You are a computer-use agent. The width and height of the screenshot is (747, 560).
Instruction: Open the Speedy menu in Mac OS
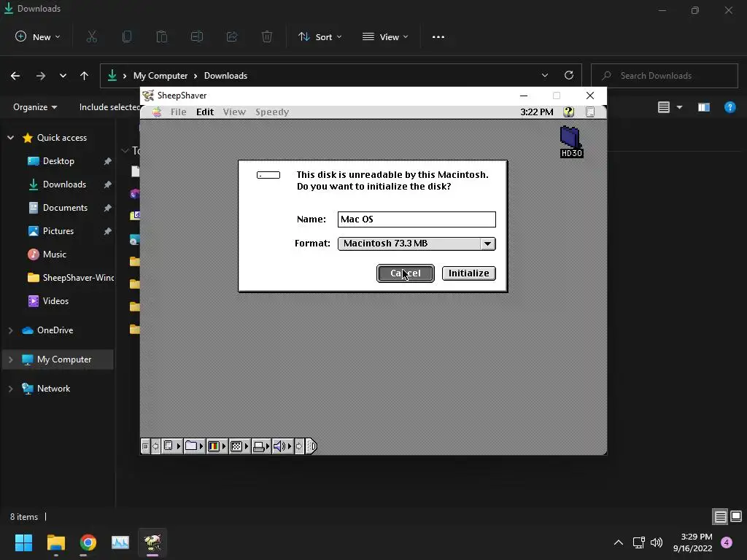click(x=272, y=112)
